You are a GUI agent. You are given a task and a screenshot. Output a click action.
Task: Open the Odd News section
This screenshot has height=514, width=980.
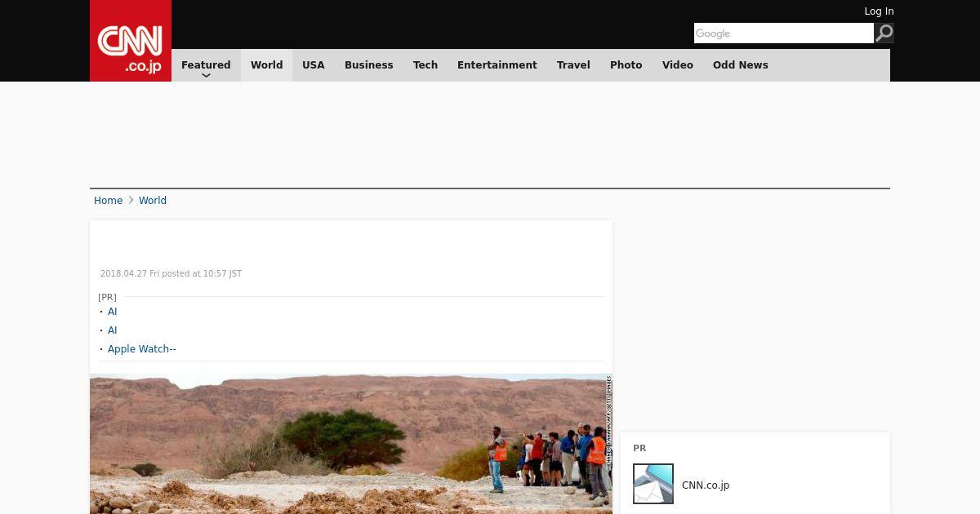[741, 65]
